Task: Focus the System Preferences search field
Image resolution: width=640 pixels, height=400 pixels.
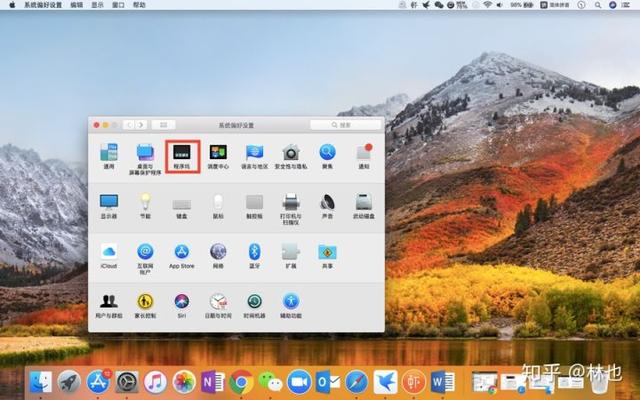Action: pyautogui.click(x=345, y=125)
